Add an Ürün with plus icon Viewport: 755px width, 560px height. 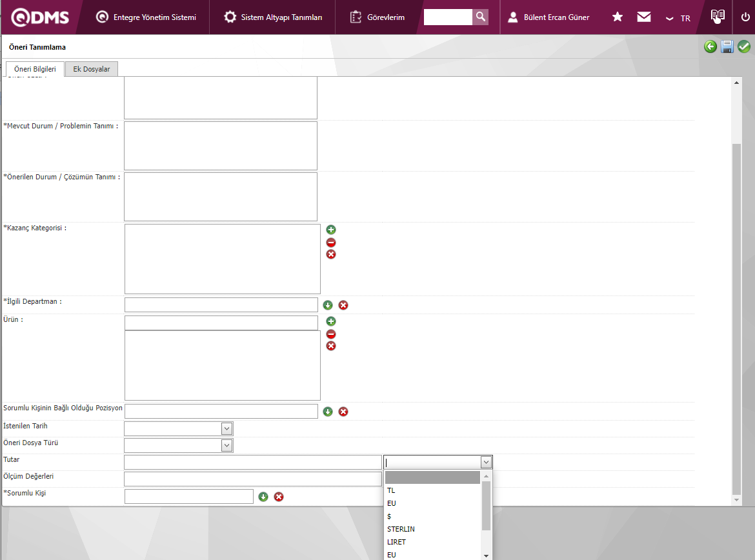(x=331, y=321)
